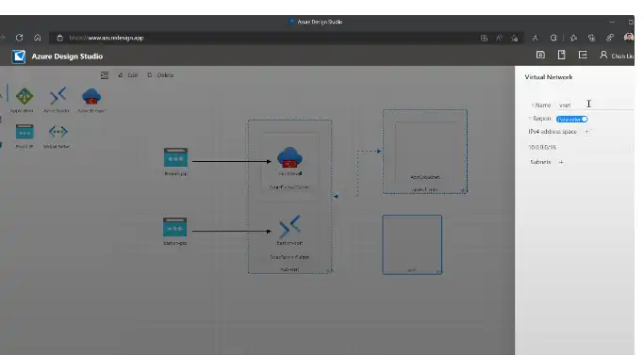This screenshot has height=355, width=644.
Task: Click the Virtual Network panel title
Action: (549, 77)
